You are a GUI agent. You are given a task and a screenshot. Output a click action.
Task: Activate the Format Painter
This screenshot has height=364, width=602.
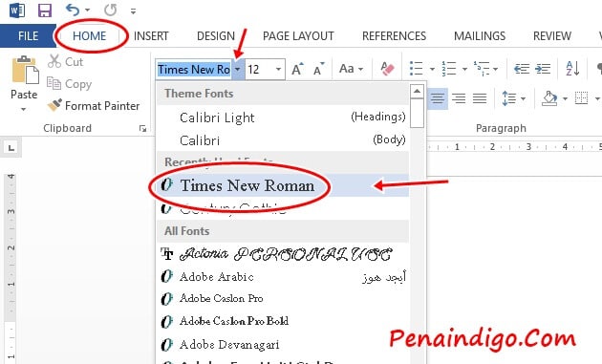pyautogui.click(x=94, y=105)
